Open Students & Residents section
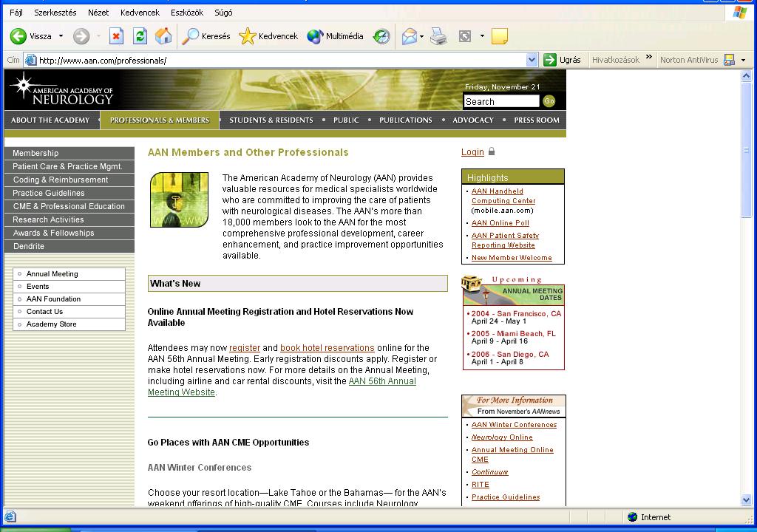Viewport: 757px width, 532px height. (x=271, y=120)
